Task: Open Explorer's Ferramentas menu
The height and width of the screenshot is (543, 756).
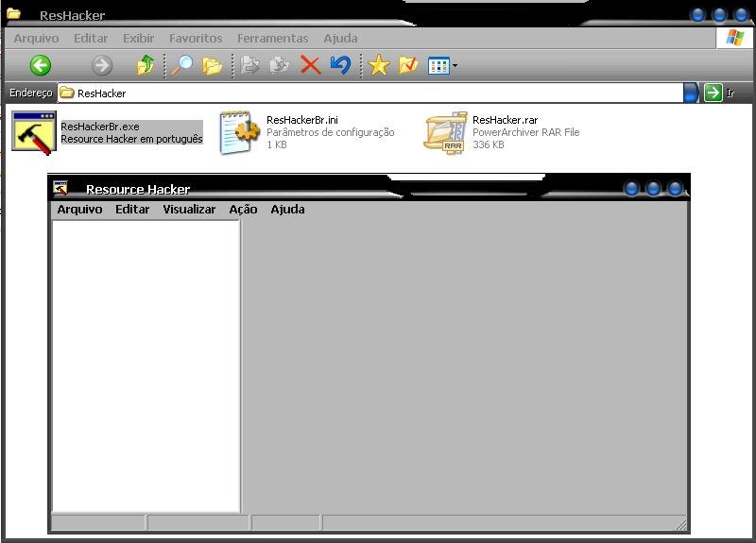Action: point(272,39)
